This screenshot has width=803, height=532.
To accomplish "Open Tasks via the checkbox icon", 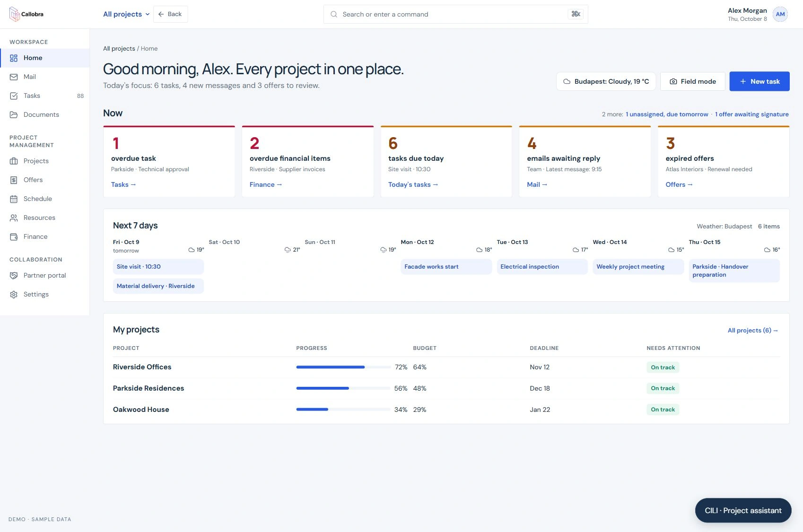I will (14, 96).
